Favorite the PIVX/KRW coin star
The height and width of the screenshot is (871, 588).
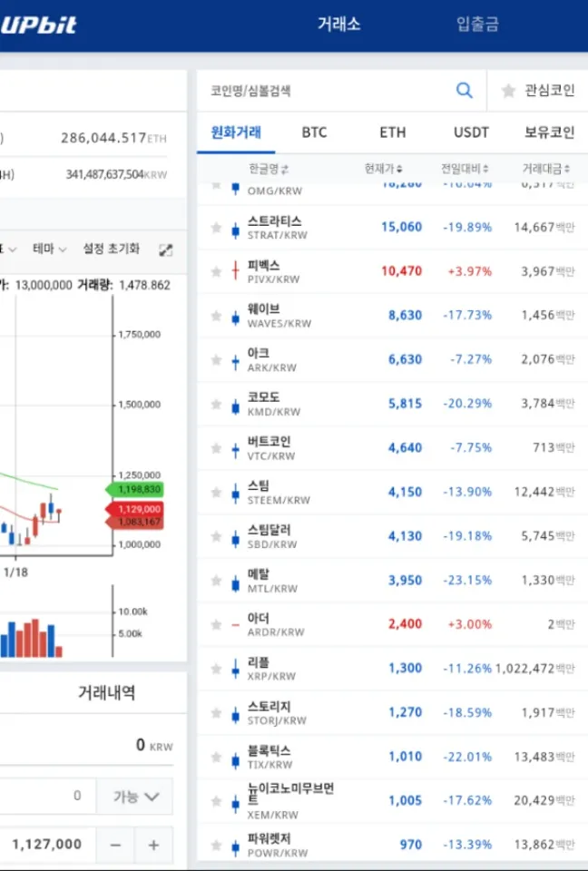click(x=216, y=271)
